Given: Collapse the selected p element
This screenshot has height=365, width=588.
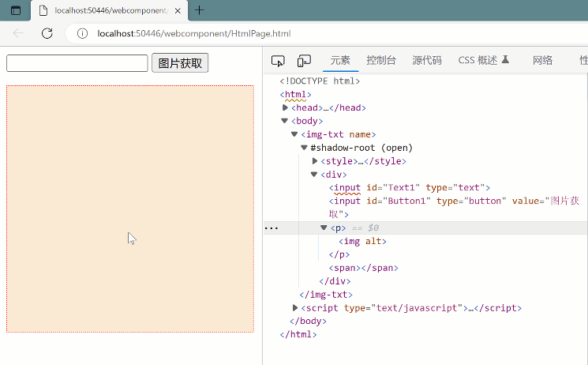Looking at the screenshot, I should (x=324, y=228).
